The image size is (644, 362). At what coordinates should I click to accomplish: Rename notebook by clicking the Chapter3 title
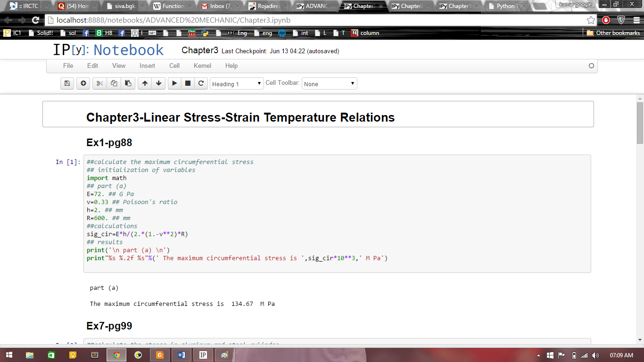(x=200, y=50)
